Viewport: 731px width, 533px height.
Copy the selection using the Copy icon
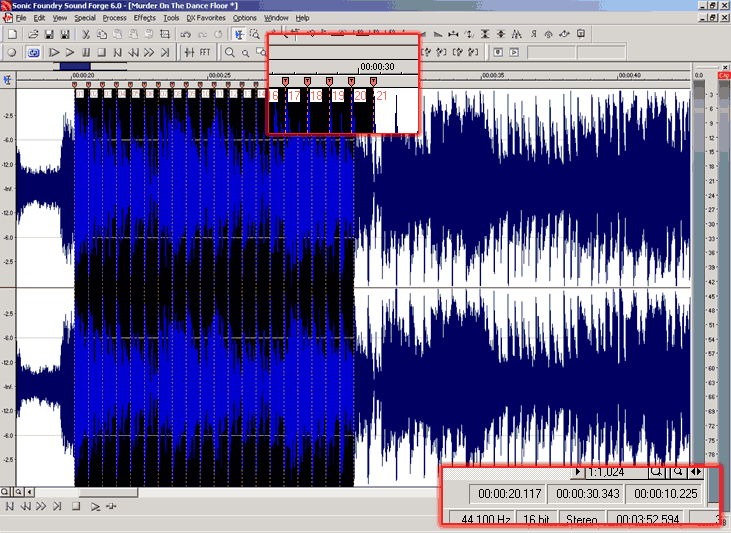[102, 34]
